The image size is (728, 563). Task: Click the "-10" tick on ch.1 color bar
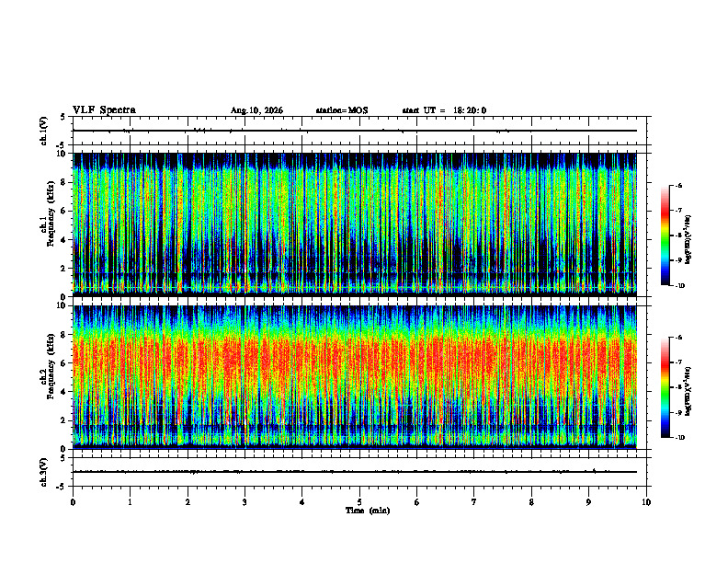coord(680,286)
